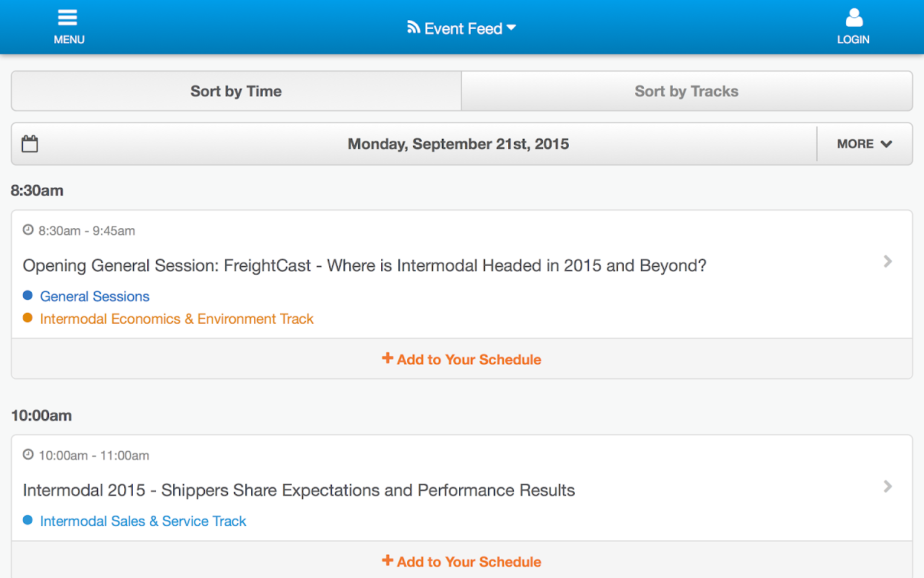Screen dimensions: 924x578
Task: Click the calendar icon beside the date
Action: pos(30,144)
